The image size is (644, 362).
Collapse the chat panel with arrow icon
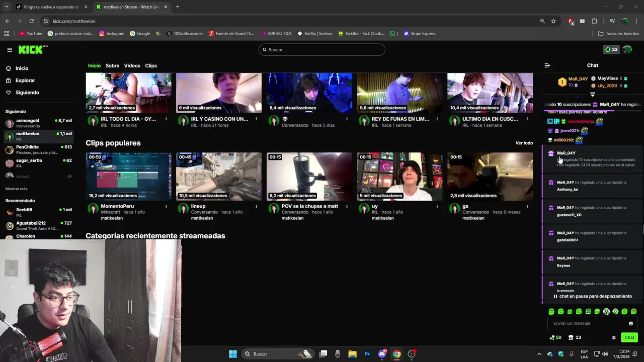coord(547,65)
